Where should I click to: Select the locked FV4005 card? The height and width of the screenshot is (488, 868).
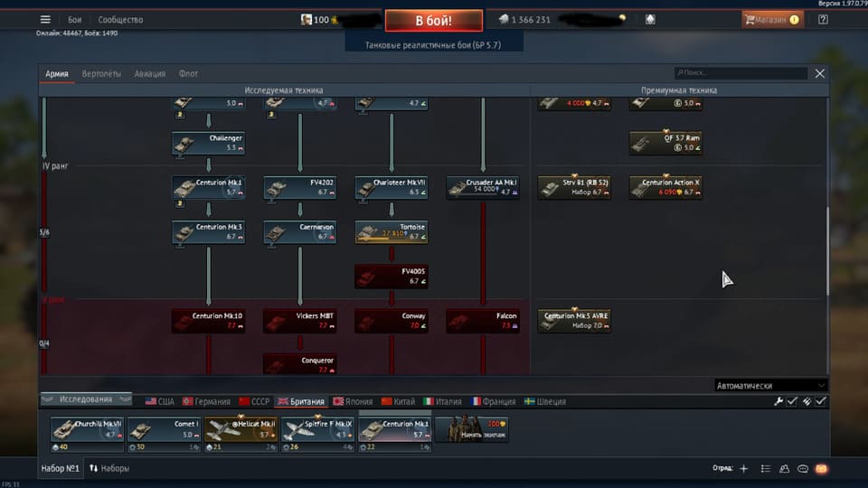pyautogui.click(x=392, y=277)
